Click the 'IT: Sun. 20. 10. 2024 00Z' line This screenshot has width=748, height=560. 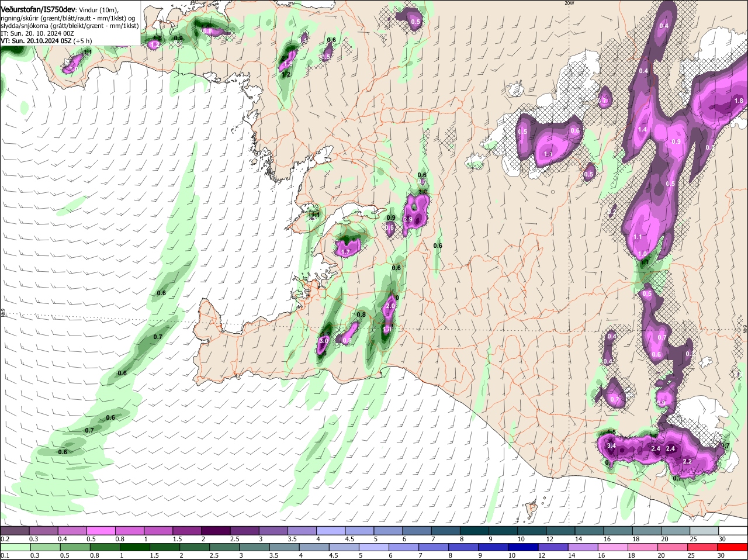click(x=37, y=33)
